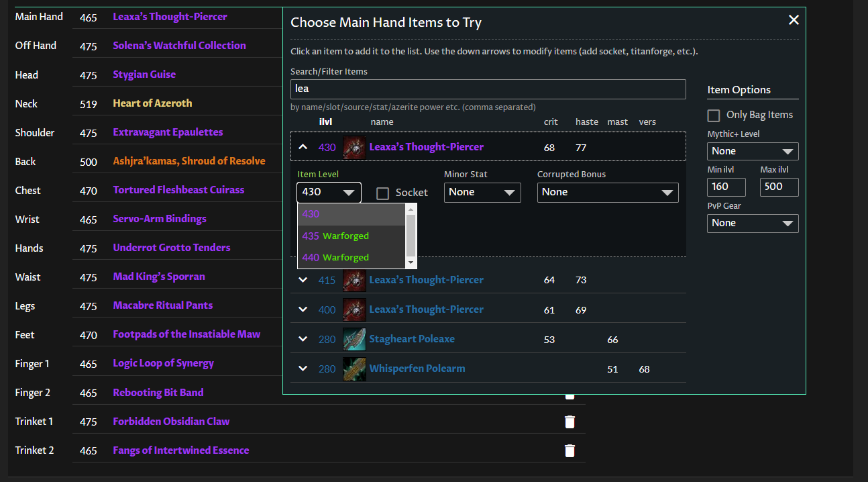Click the Stagheart Poleaxe item icon
The width and height of the screenshot is (868, 482).
tap(354, 339)
